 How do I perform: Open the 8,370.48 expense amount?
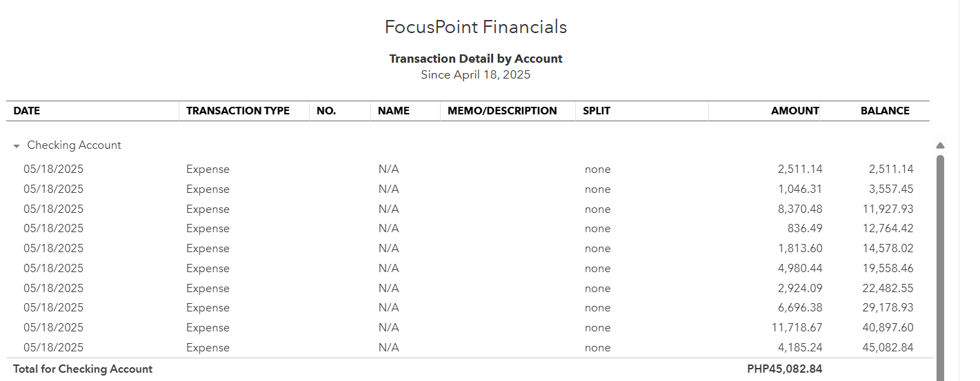[800, 209]
